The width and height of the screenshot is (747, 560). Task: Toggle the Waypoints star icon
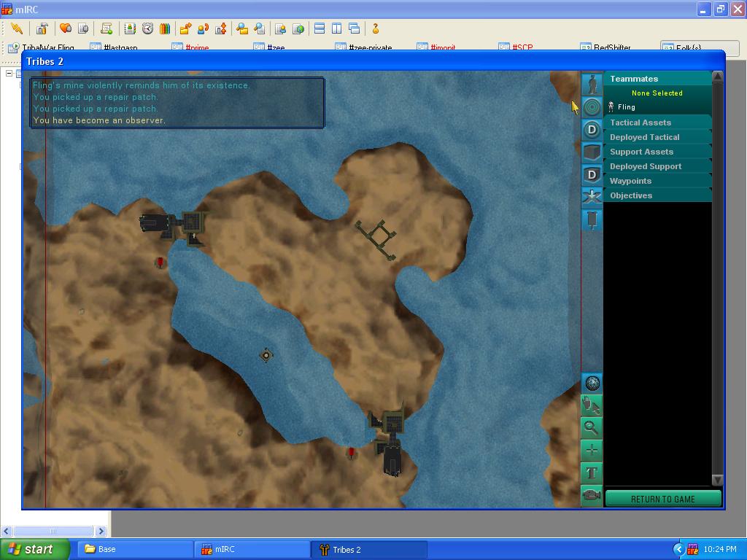click(592, 197)
